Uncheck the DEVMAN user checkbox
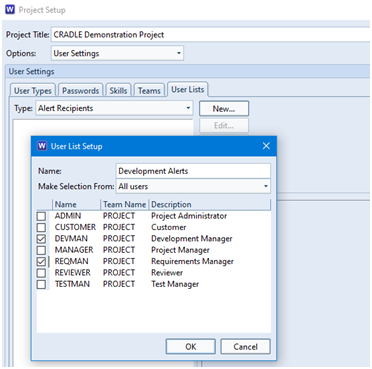The image size is (372, 369). click(x=41, y=239)
